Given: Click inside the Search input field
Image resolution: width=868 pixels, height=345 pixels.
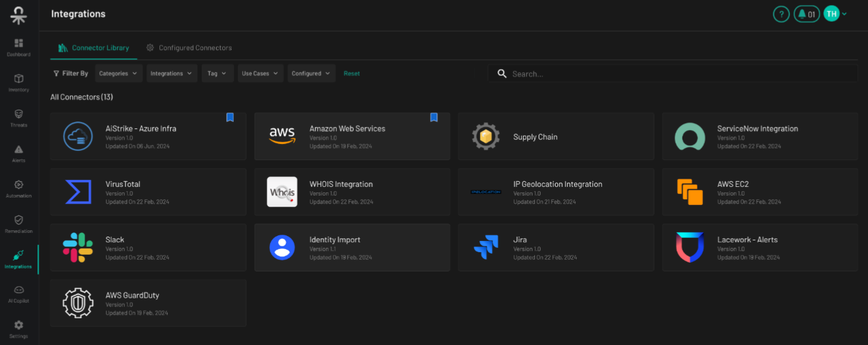Looking at the screenshot, I should click(x=672, y=73).
